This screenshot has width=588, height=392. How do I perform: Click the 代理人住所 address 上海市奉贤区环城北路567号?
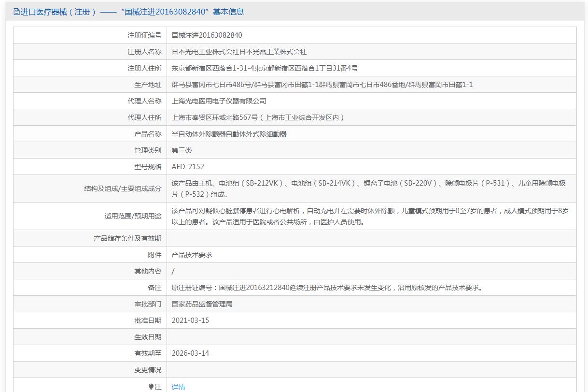[x=258, y=117]
